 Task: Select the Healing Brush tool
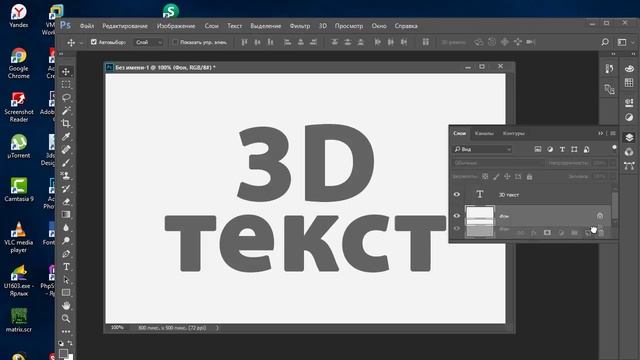(x=66, y=149)
